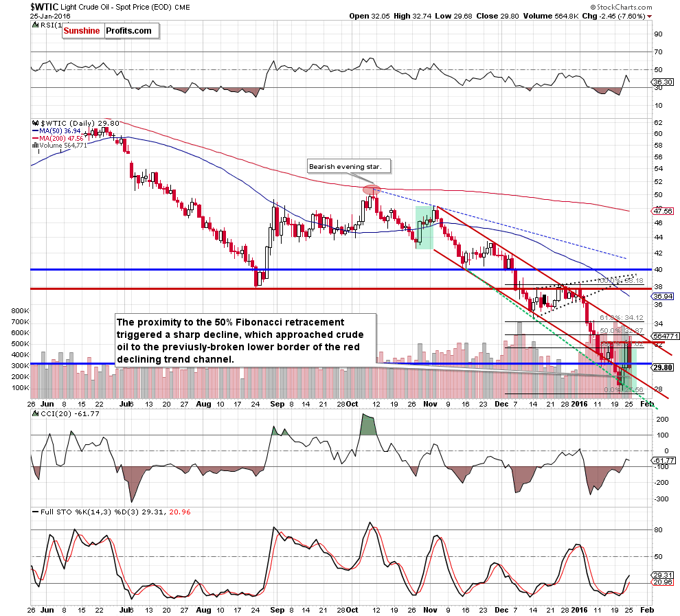Click the 100.0%: 38.18 Fibonacci label
This screenshot has width=680, height=616.
621,281
